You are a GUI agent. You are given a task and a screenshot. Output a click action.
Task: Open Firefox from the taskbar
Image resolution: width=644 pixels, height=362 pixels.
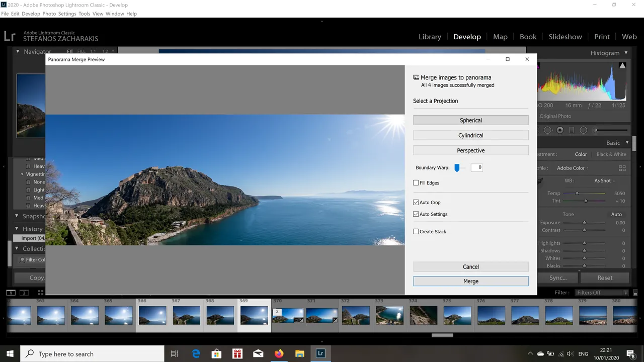(x=279, y=354)
